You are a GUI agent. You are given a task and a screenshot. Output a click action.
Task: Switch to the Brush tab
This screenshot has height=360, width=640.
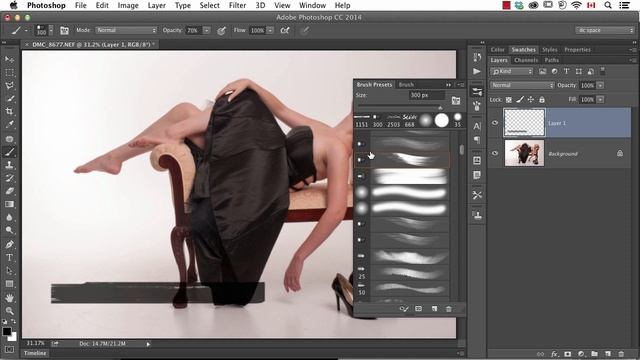406,84
